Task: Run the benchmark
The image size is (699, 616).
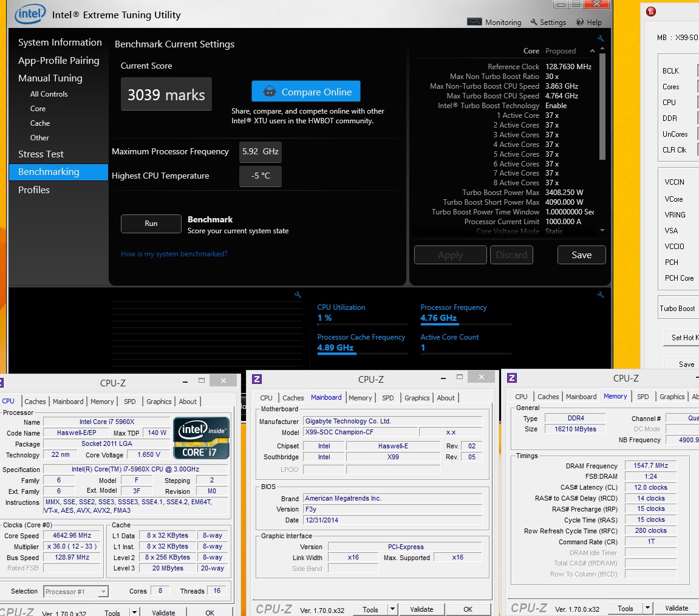Action: point(151,224)
